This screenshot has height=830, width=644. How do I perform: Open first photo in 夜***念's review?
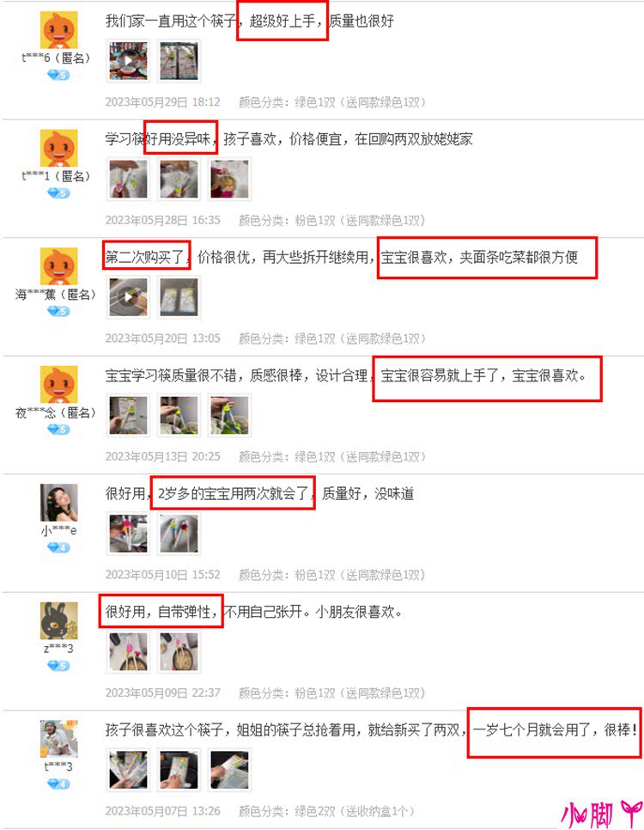(128, 416)
